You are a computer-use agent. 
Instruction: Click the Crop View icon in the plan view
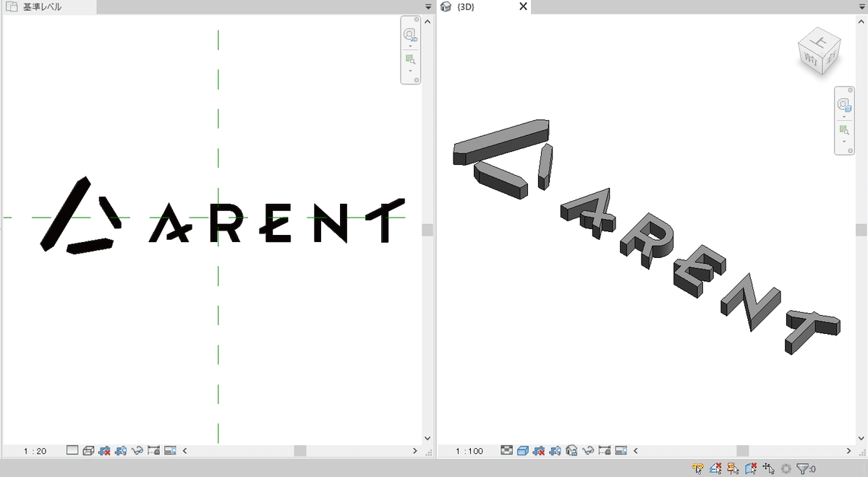tap(153, 450)
